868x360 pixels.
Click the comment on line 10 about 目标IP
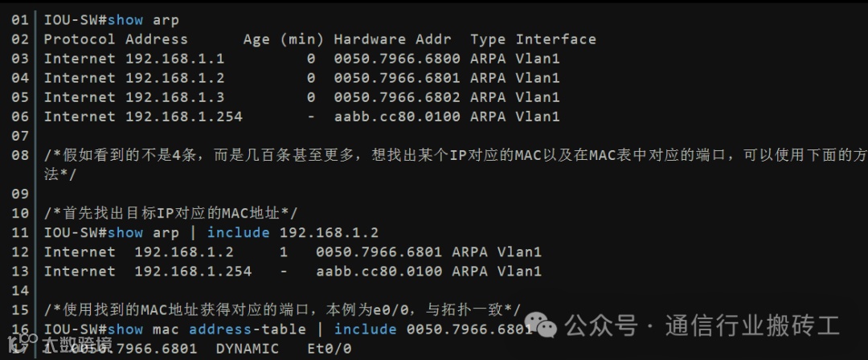(170, 213)
